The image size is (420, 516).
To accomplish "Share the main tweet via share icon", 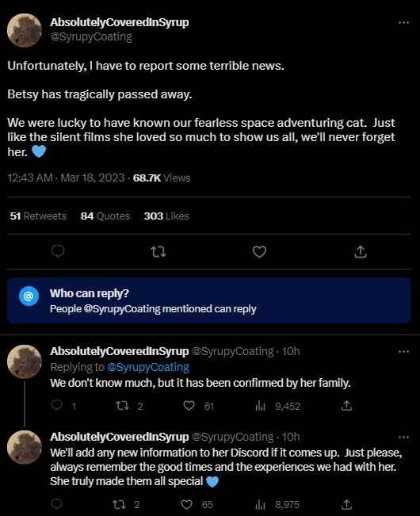I will pyautogui.click(x=361, y=252).
